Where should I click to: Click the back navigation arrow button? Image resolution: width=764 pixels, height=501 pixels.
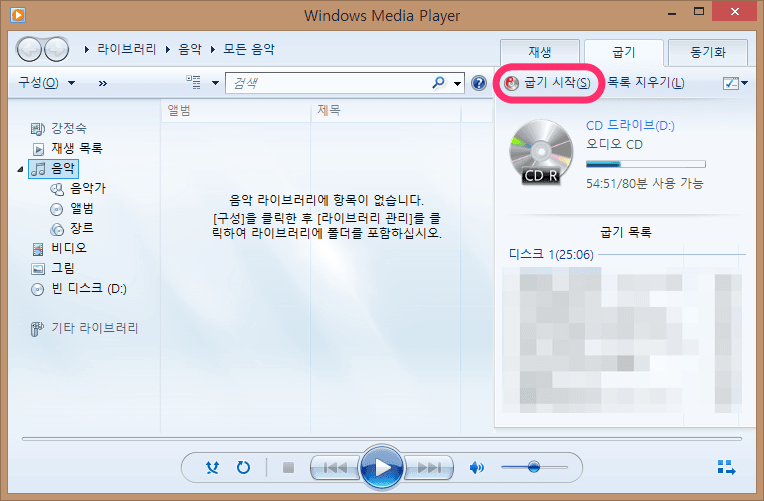point(29,49)
